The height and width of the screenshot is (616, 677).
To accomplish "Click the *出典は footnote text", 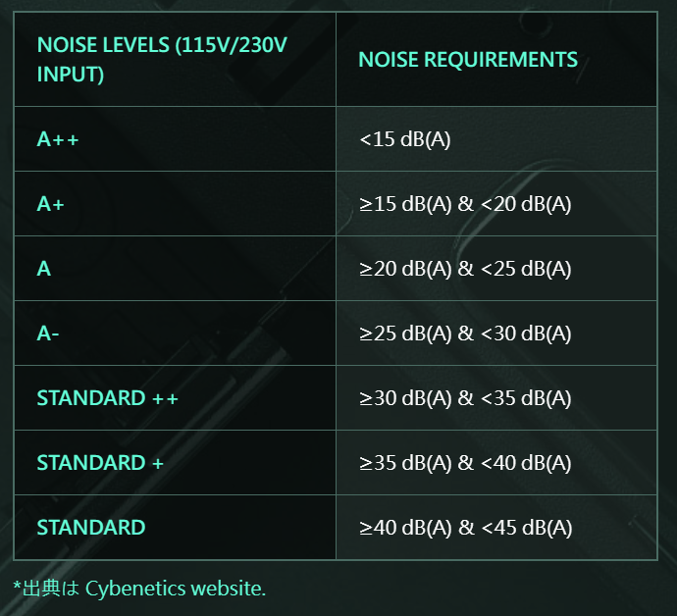I will tap(47, 589).
